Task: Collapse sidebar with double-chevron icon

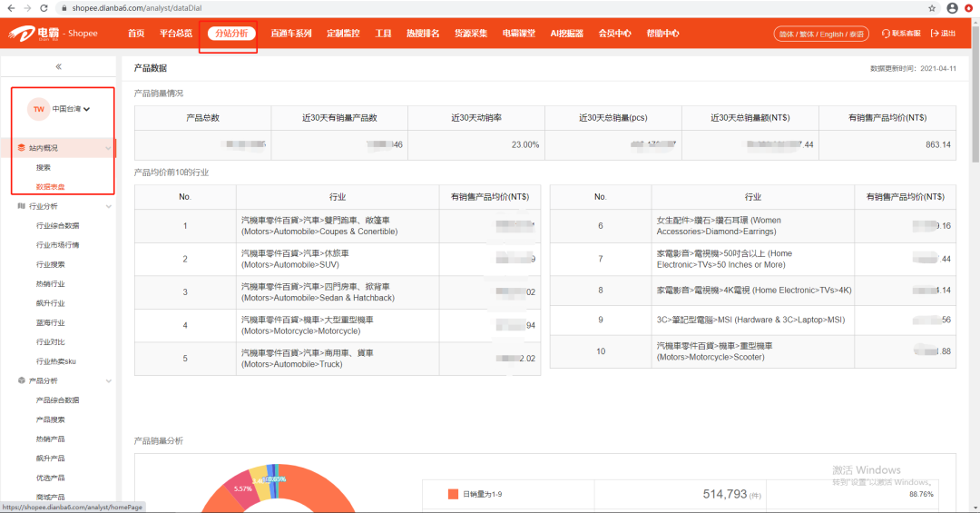Action: click(x=58, y=66)
